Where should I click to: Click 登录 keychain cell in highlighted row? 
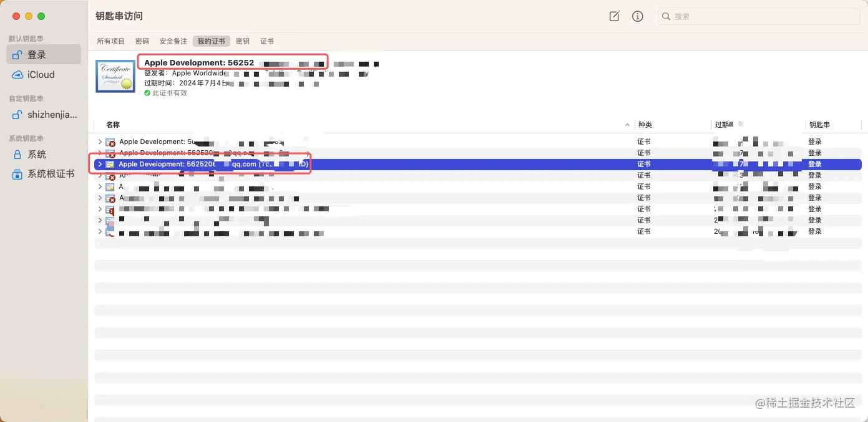pos(815,164)
